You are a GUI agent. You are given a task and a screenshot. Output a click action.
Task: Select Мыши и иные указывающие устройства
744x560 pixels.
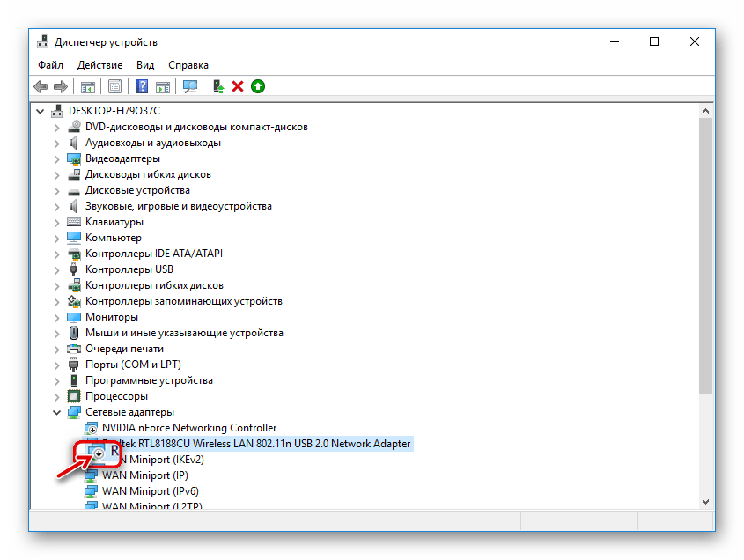click(x=184, y=333)
